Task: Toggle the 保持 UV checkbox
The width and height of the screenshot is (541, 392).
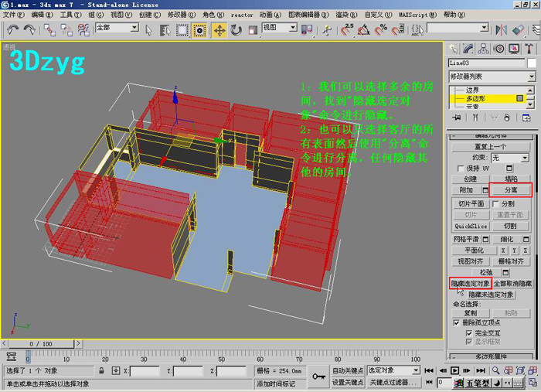Action: tap(460, 169)
